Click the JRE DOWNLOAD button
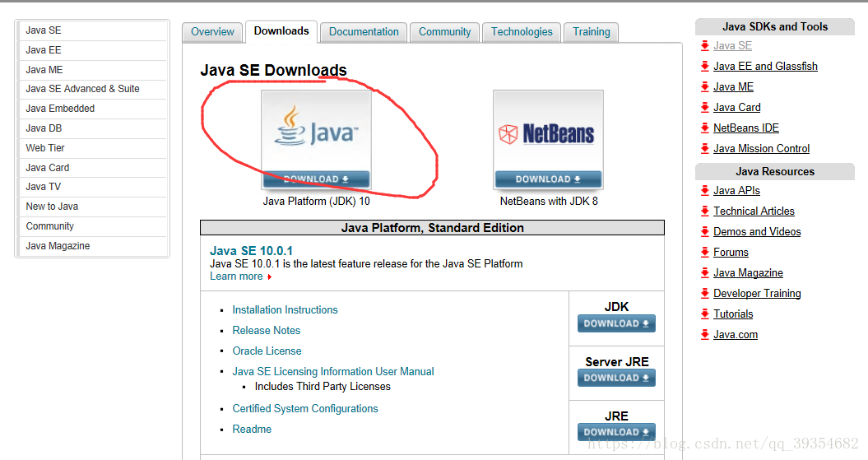 click(616, 432)
